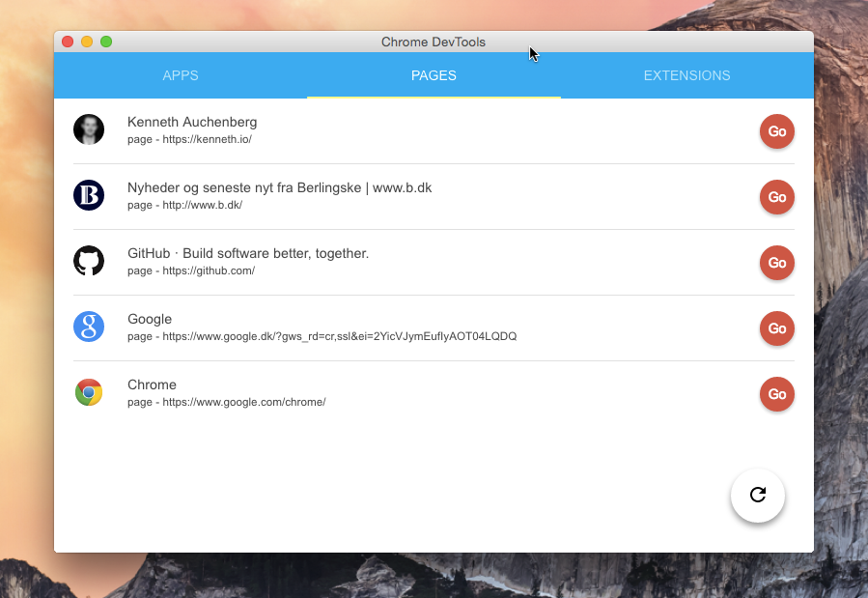Click the GitHub Octocat icon
This screenshot has height=598, width=868.
(x=89, y=261)
